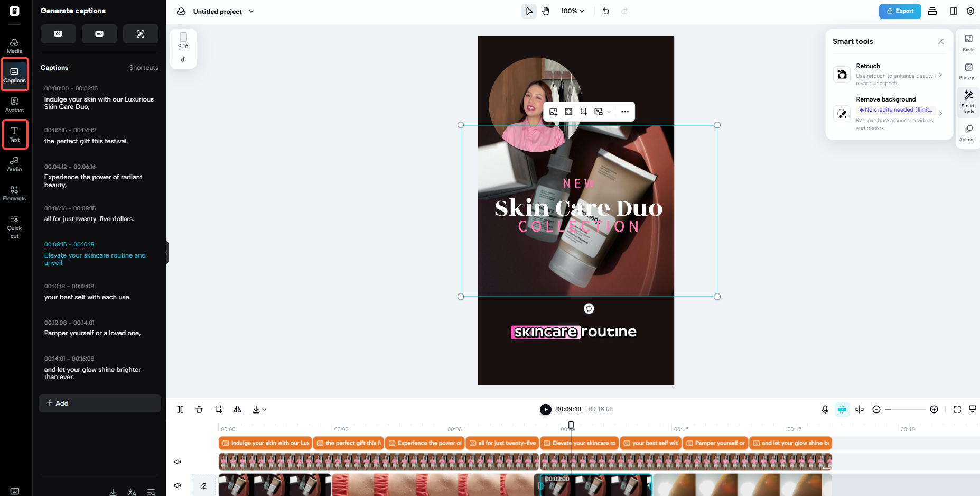Switch to the Text panel

click(x=15, y=134)
